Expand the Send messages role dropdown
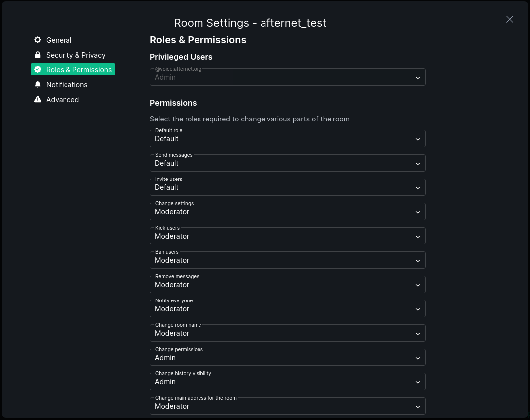The height and width of the screenshot is (420, 530). (287, 164)
